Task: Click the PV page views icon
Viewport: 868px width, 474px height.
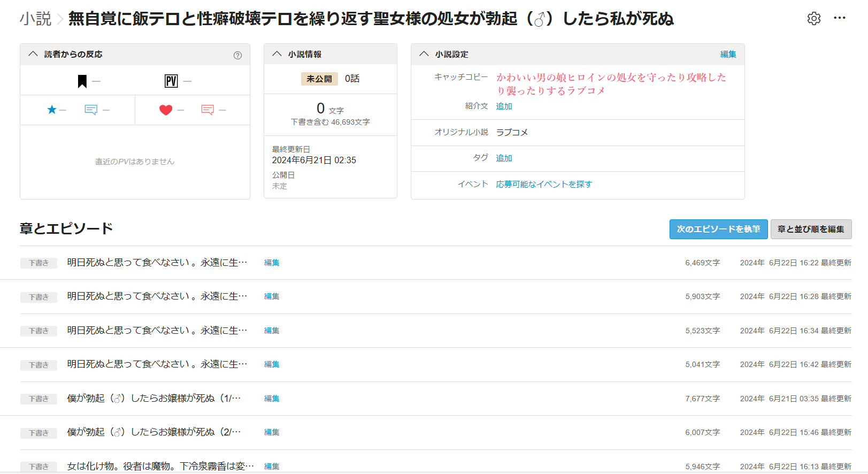Action: coord(171,81)
